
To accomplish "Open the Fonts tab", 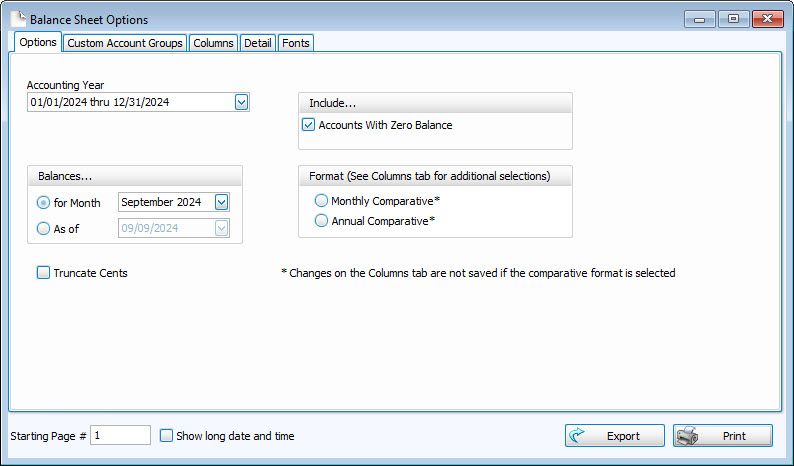I will pyautogui.click(x=296, y=43).
